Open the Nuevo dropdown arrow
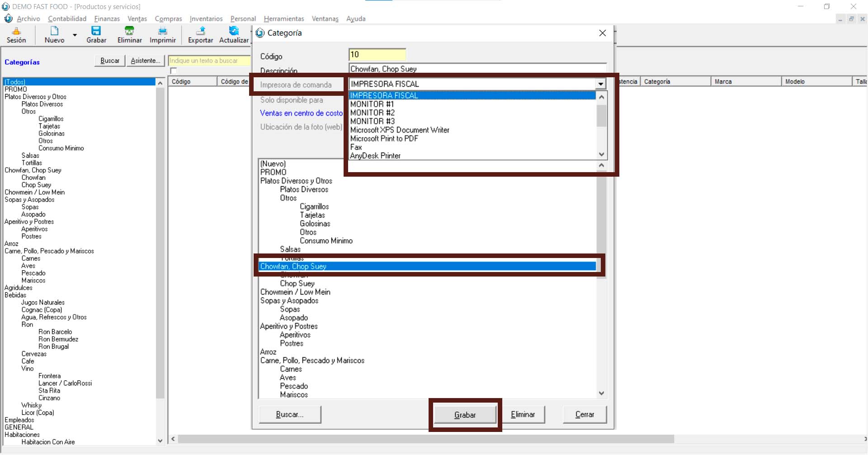Viewport: 868px width, 455px height. coord(75,35)
